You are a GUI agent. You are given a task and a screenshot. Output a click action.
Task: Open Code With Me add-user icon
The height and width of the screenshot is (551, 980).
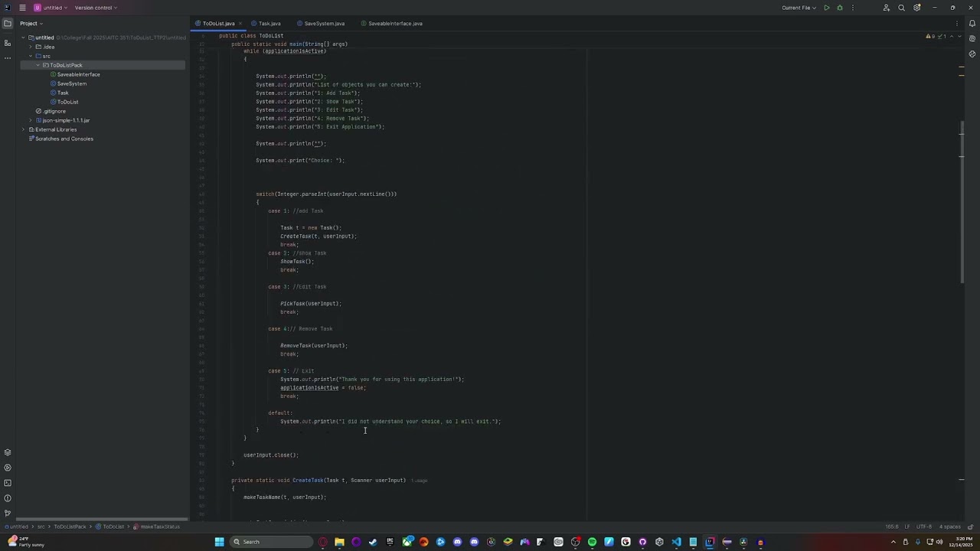tap(887, 8)
